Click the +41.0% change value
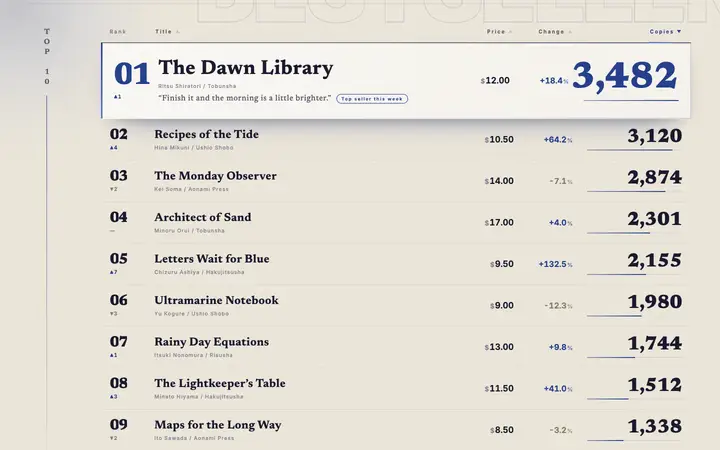This screenshot has height=450, width=720. tap(558, 388)
